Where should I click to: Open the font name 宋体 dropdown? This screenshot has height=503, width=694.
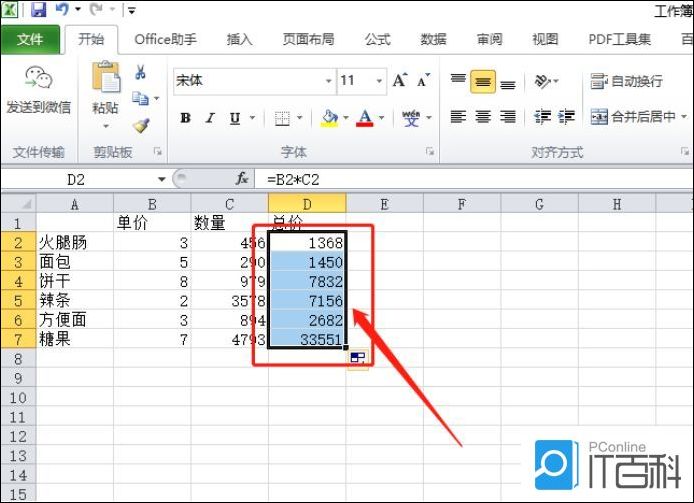pos(328,81)
